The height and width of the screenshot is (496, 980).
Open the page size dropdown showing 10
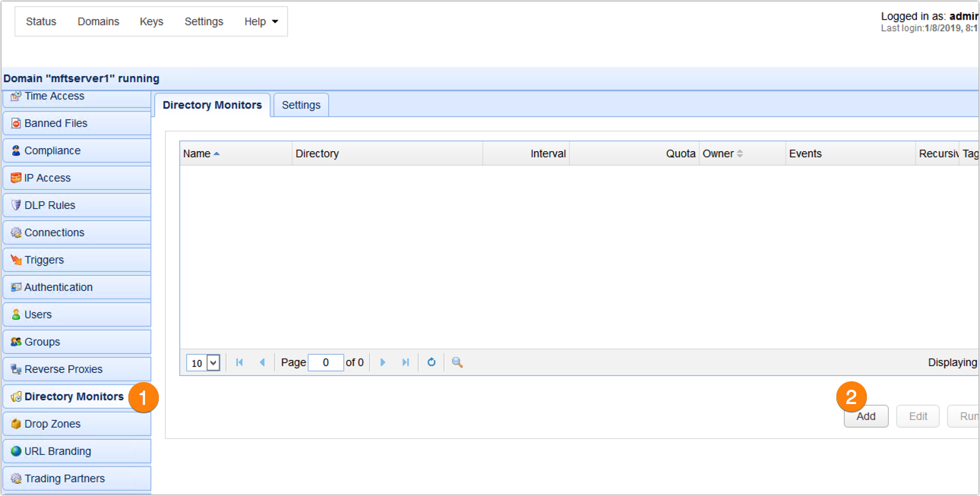tap(202, 362)
